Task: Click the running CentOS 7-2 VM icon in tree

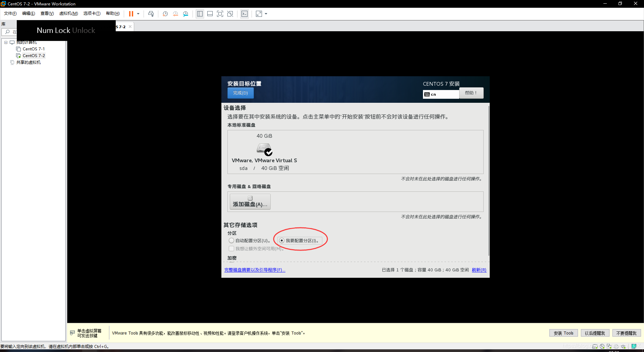Action: pos(18,56)
